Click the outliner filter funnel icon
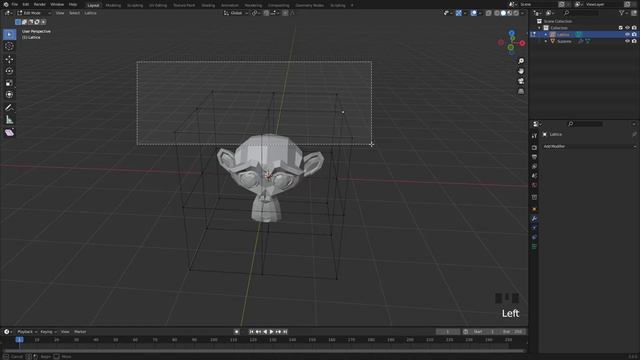 click(622, 13)
